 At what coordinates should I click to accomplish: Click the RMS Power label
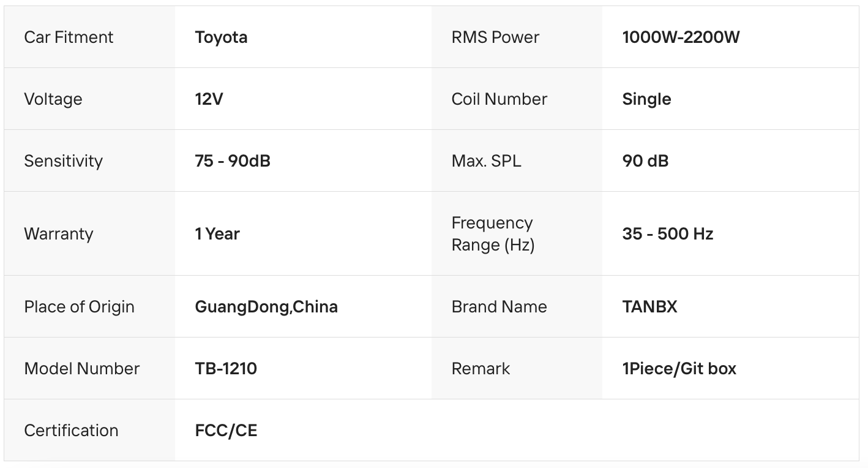(495, 37)
